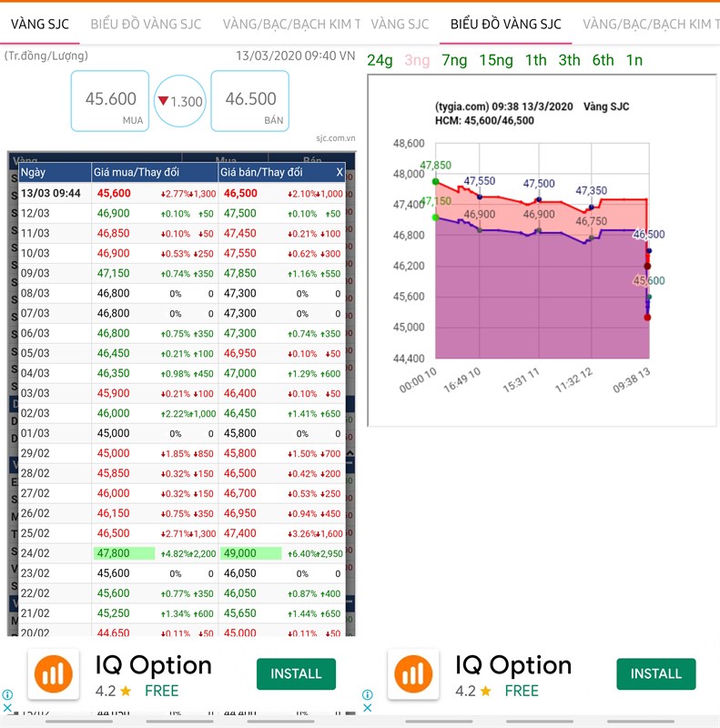Viewport: 720px width, 728px height.
Task: Click buy price 46,800 in 08/03 row
Action: (x=114, y=293)
